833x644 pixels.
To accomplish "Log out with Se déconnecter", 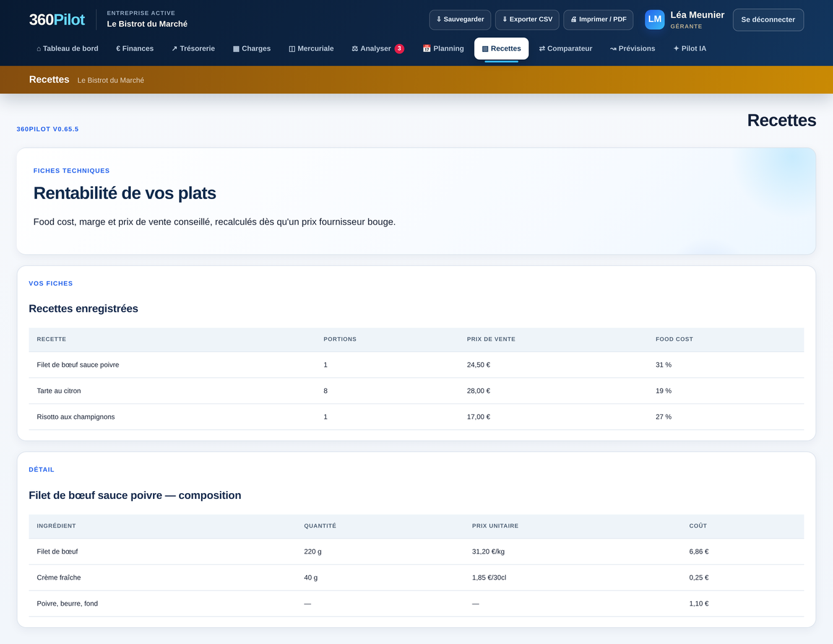I will tap(768, 20).
